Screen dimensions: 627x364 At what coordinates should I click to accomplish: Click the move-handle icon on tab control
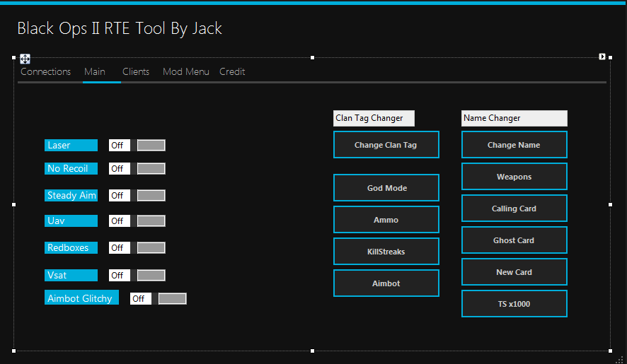(25, 59)
